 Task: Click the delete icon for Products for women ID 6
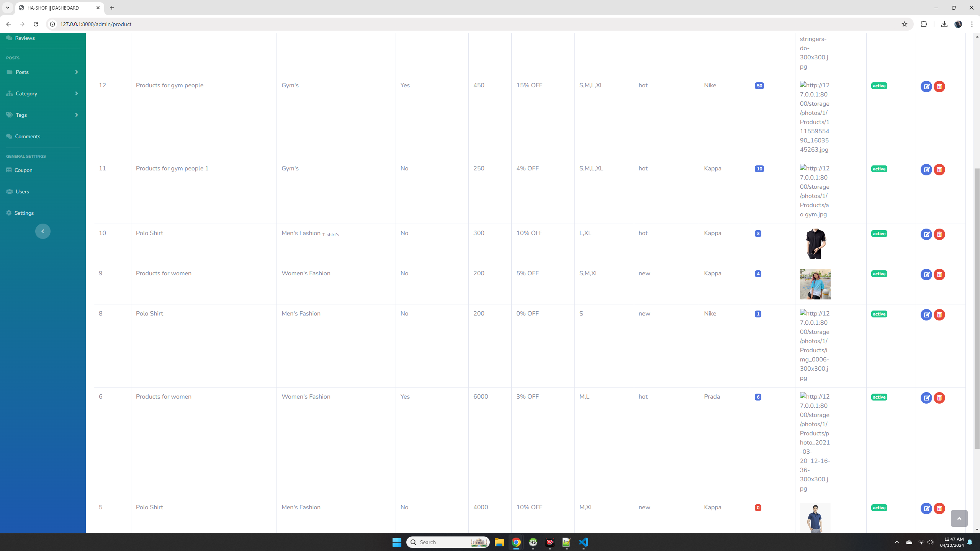940,397
